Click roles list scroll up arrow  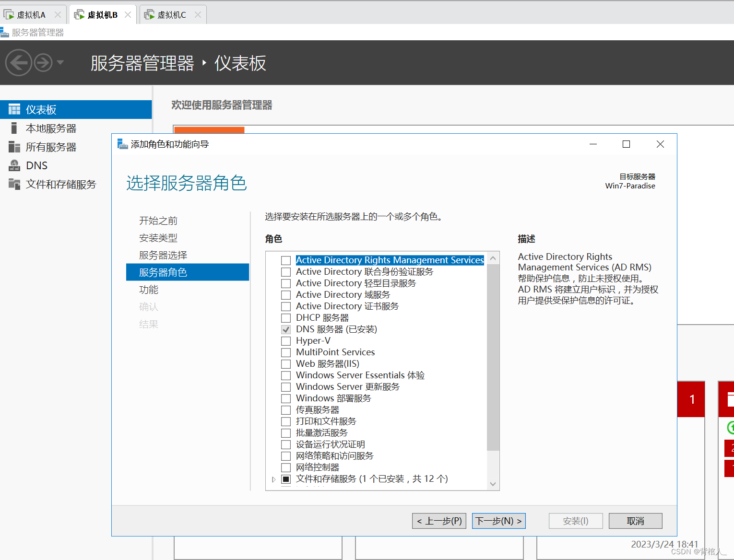[493, 258]
